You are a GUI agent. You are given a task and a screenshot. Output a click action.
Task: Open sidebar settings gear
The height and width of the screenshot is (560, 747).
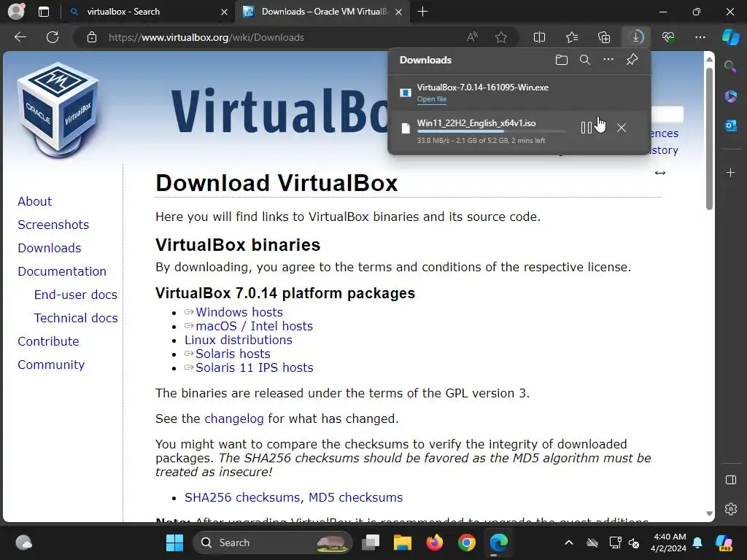(x=730, y=509)
